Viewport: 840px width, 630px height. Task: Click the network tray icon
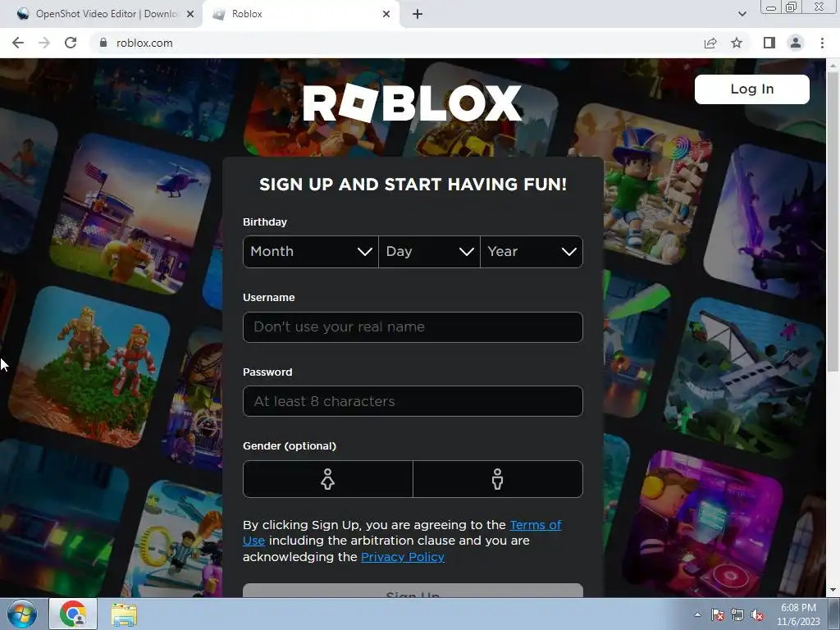(737, 614)
